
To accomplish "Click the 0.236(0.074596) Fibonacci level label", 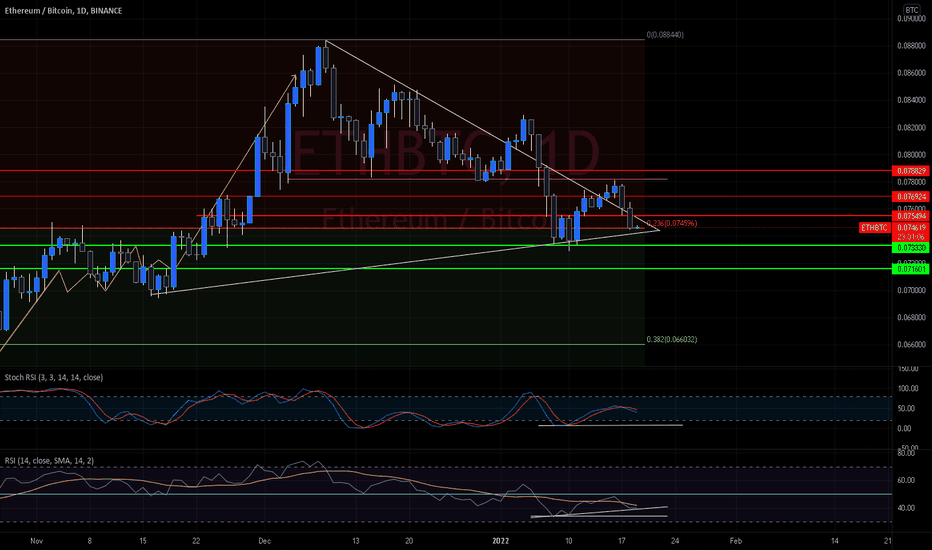I will click(672, 224).
